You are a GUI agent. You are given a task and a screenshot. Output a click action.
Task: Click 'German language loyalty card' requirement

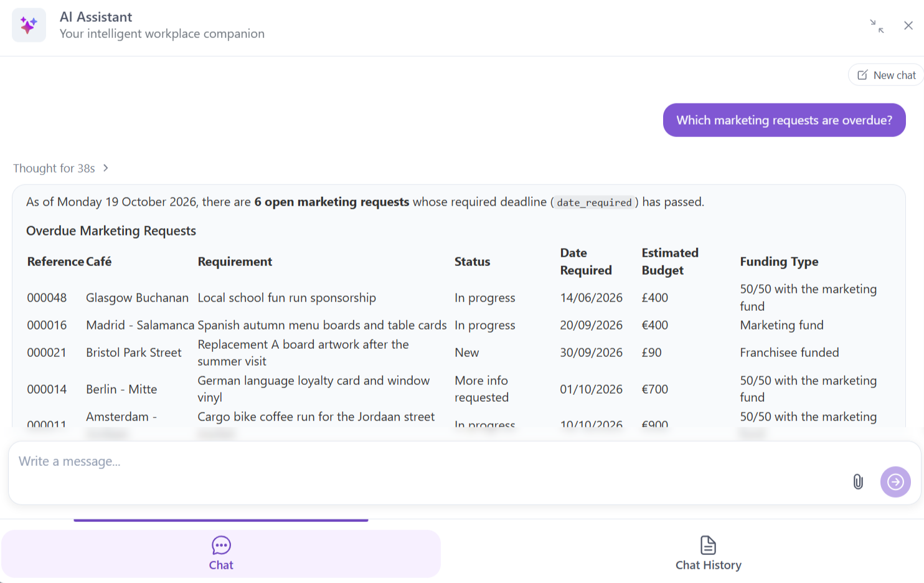(x=313, y=389)
